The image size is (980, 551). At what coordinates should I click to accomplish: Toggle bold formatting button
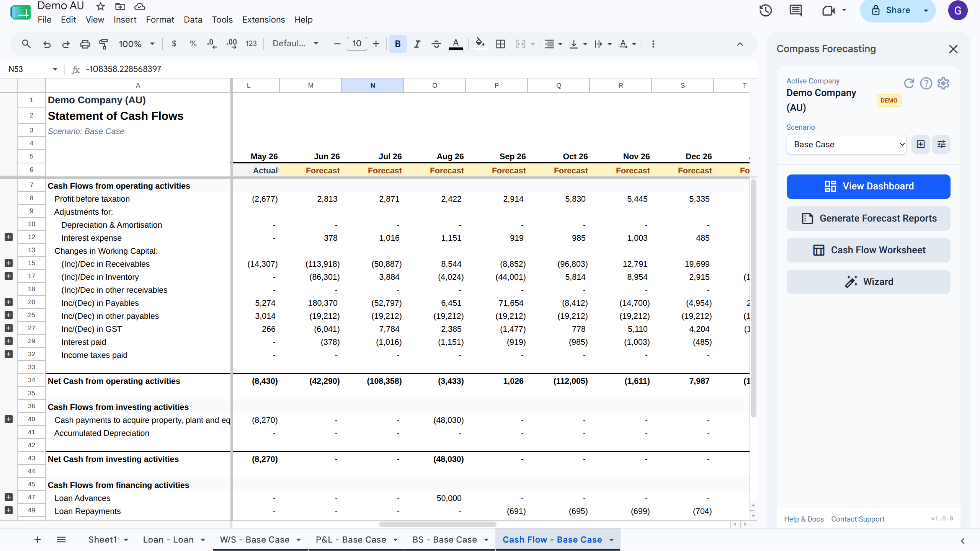click(398, 44)
